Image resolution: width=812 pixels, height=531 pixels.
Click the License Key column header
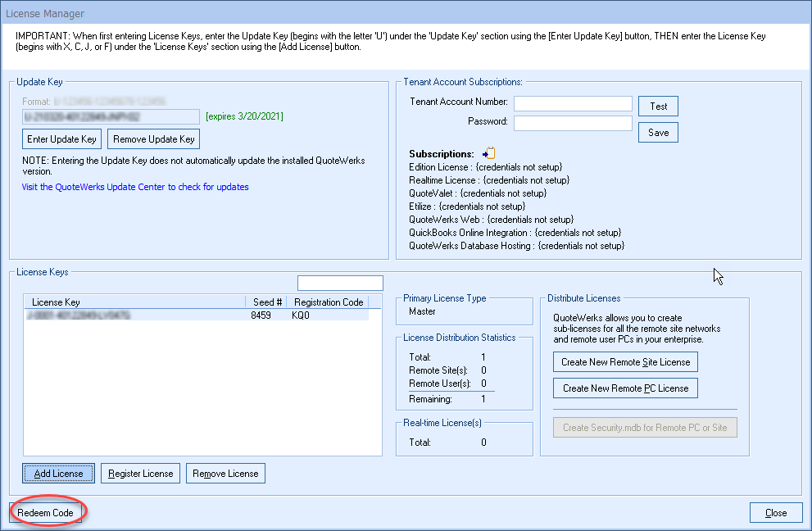[134, 302]
